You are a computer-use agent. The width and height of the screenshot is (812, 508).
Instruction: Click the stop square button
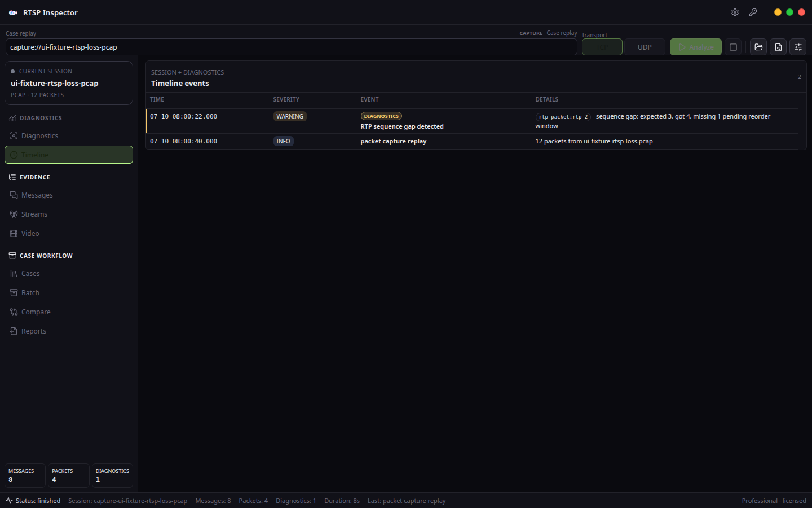click(x=733, y=47)
